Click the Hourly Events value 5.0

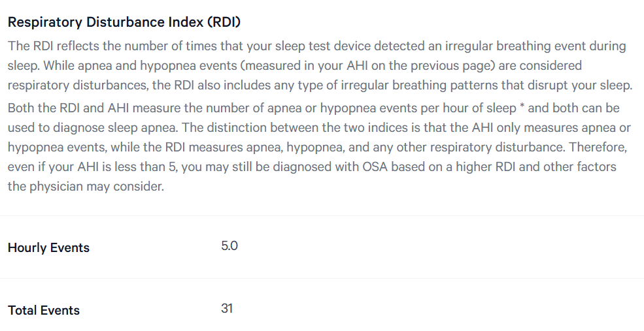coord(229,245)
